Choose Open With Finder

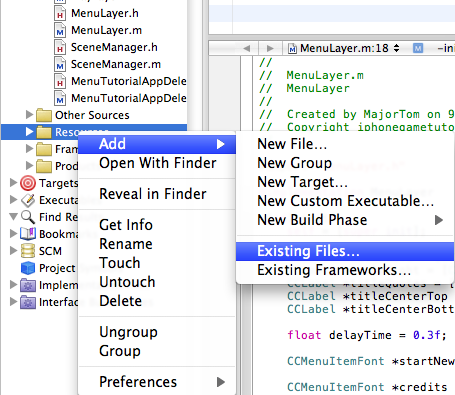157,163
